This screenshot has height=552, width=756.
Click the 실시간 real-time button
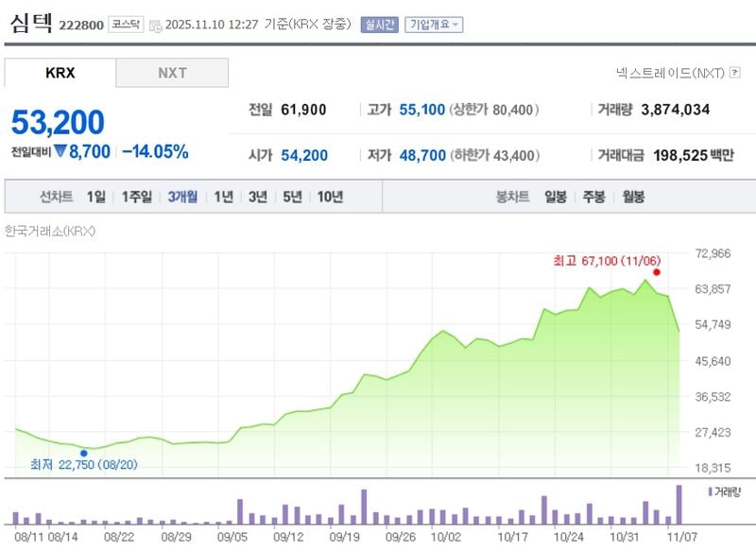click(378, 23)
